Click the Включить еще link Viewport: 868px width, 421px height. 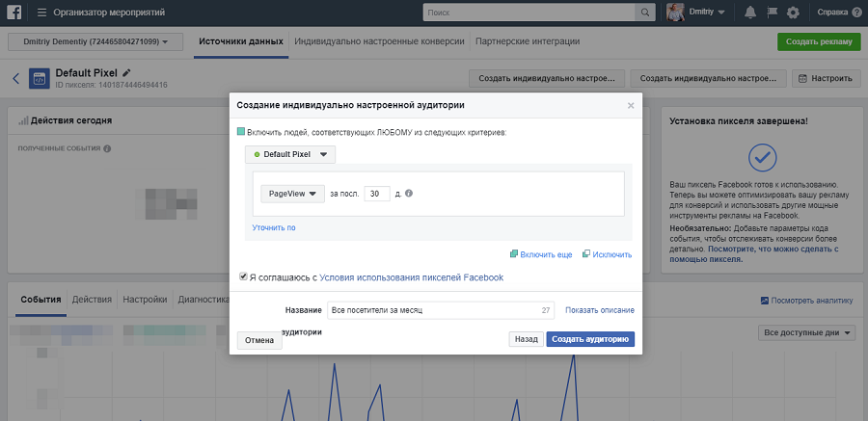[547, 254]
